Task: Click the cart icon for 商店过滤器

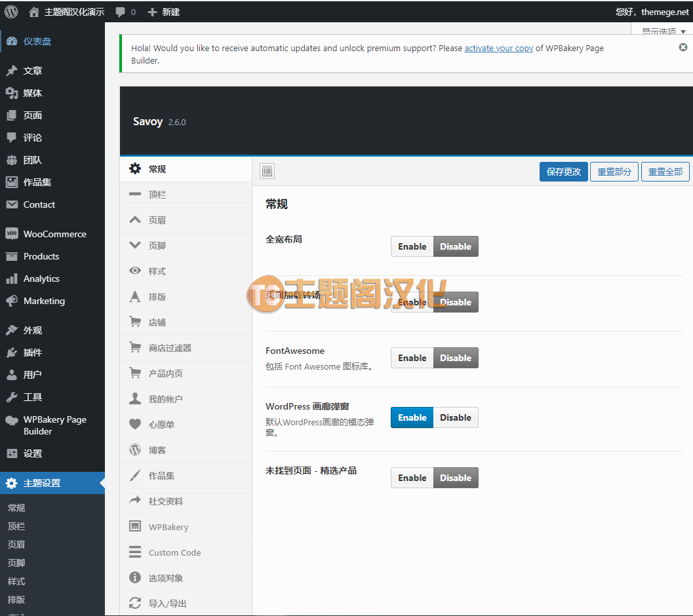Action: (x=135, y=347)
